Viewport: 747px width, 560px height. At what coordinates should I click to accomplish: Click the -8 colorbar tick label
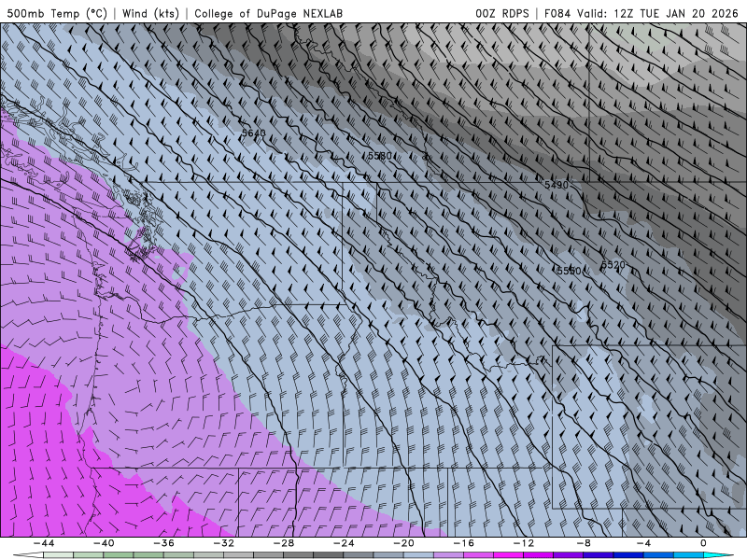click(584, 543)
